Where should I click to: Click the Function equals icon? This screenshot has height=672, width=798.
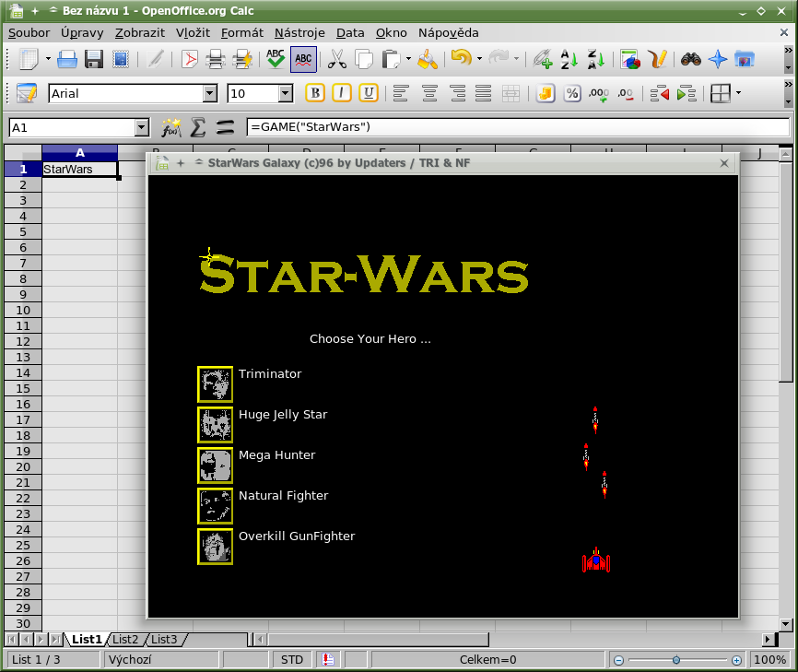point(225,127)
